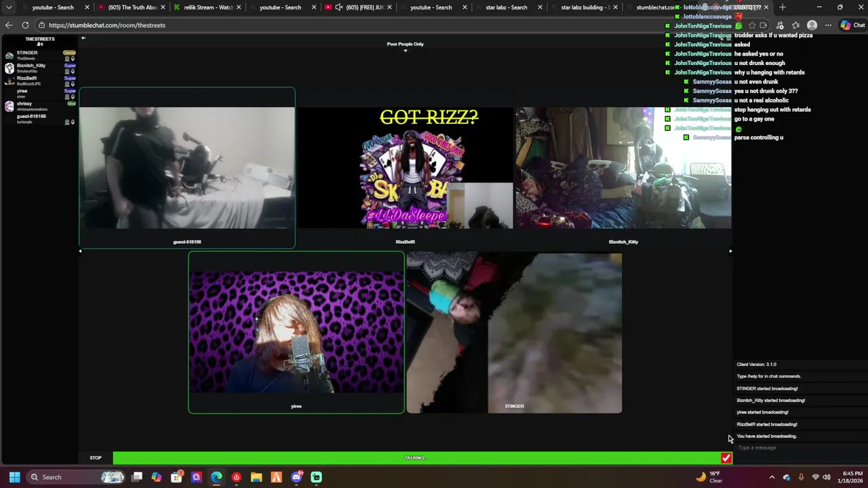The height and width of the screenshot is (488, 868).
Task: Unmute the tab via its speaker icon
Action: click(x=338, y=7)
